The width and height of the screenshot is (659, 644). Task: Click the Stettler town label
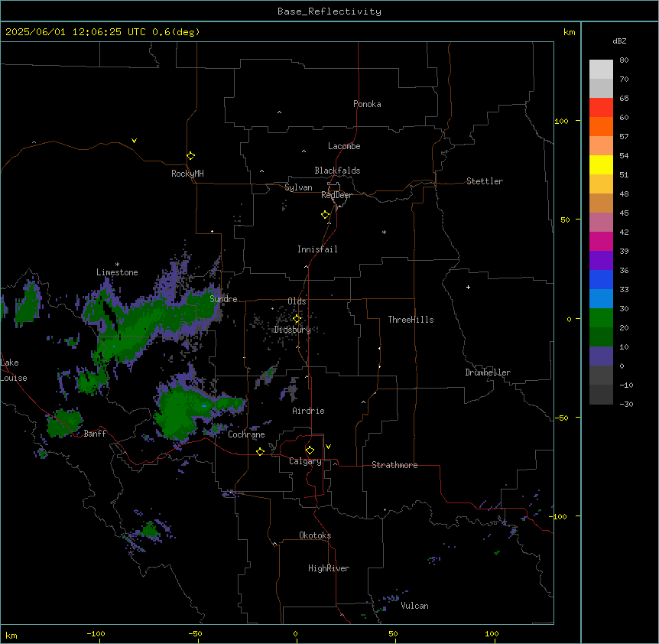484,181
